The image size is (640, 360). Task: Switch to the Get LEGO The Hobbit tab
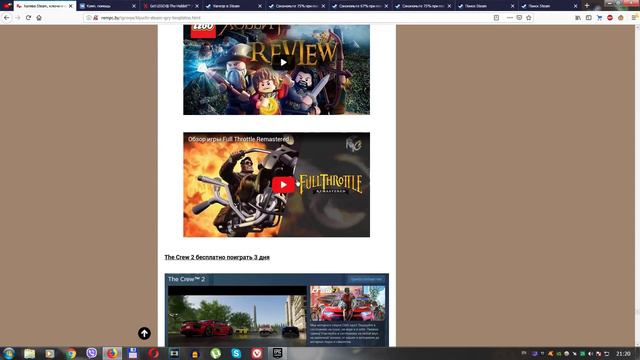[171, 6]
